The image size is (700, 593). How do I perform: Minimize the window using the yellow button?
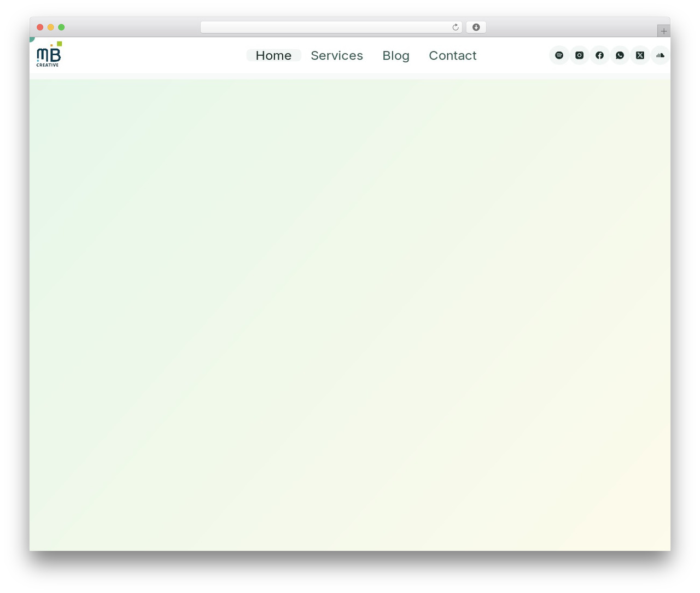(x=51, y=27)
